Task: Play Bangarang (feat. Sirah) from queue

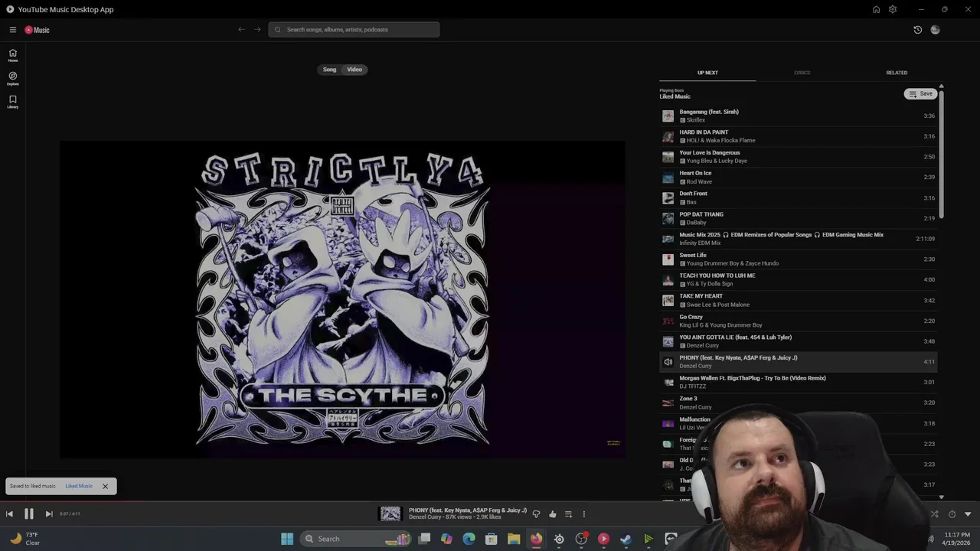Action: point(798,116)
